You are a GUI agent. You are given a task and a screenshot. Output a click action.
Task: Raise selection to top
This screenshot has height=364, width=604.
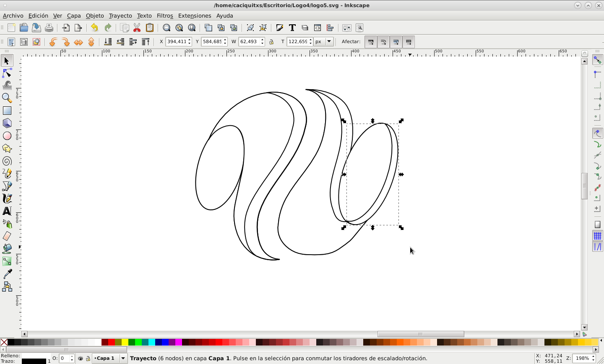146,42
